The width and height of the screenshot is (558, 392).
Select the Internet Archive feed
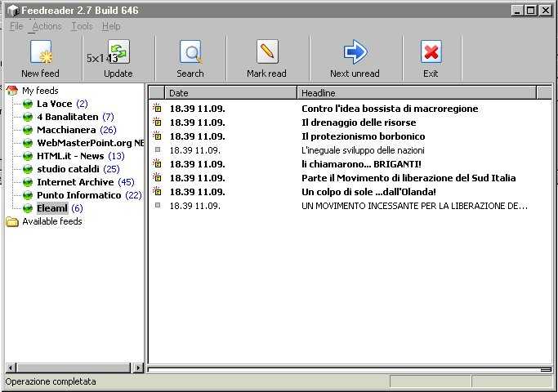pos(75,182)
